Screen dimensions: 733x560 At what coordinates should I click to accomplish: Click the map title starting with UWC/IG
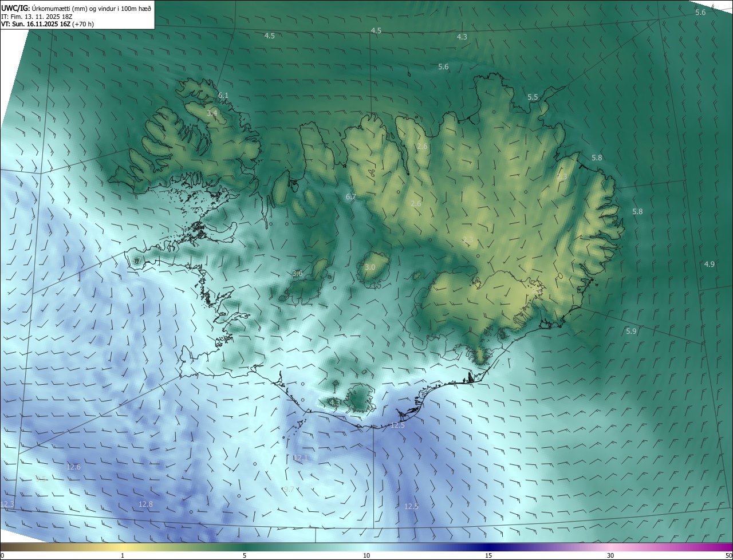76,8
